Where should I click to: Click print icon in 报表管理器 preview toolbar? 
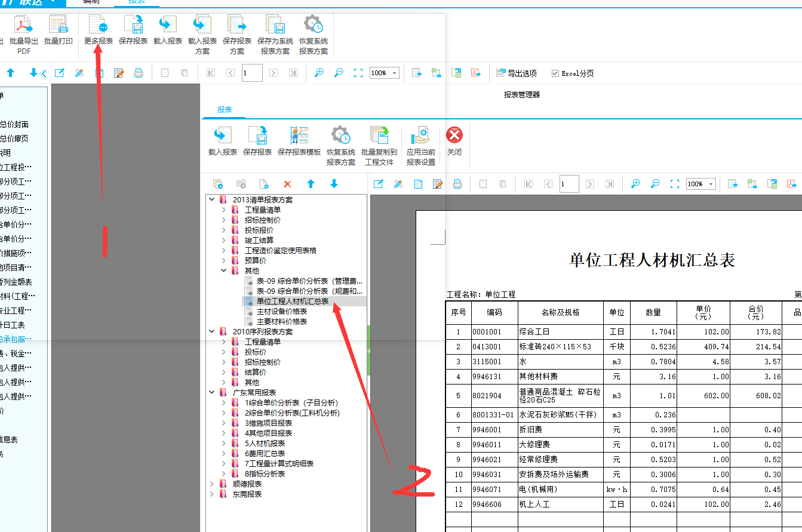(x=457, y=184)
